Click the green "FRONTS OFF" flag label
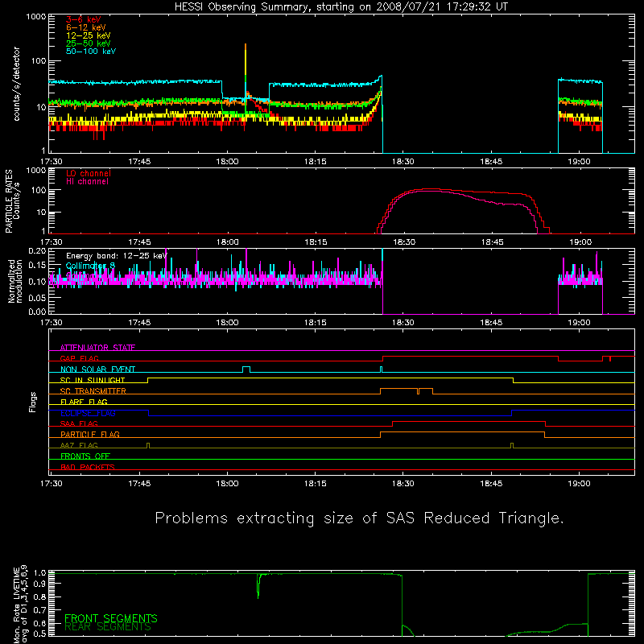Screen dimensions: 644x644 click(85, 456)
